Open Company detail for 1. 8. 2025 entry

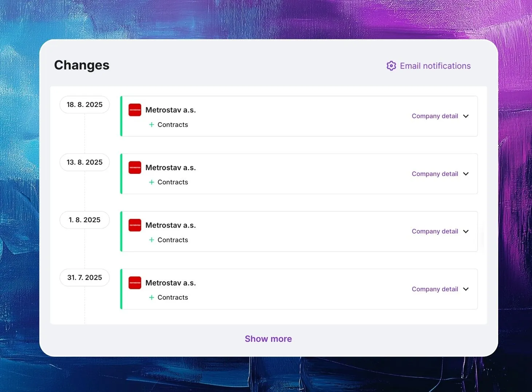(435, 231)
